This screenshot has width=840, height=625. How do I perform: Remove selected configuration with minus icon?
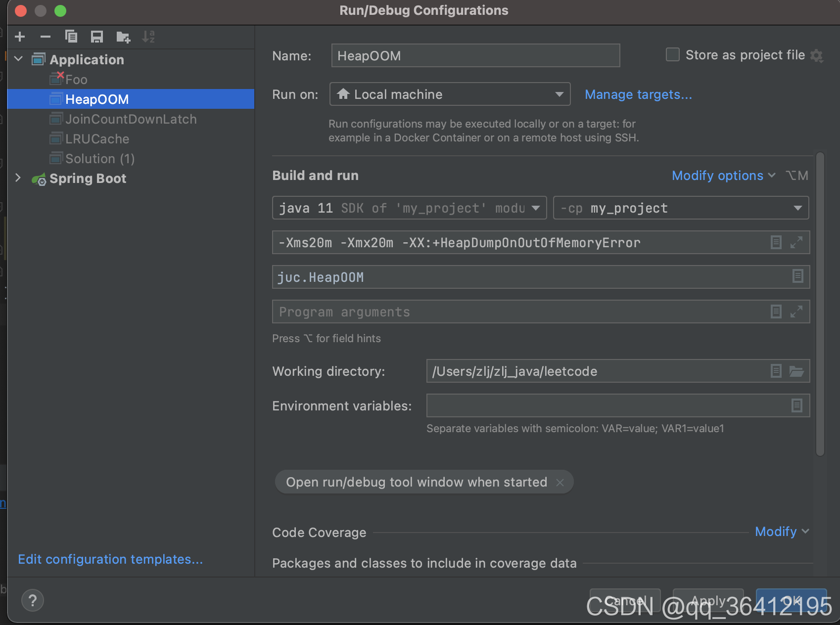(x=46, y=37)
